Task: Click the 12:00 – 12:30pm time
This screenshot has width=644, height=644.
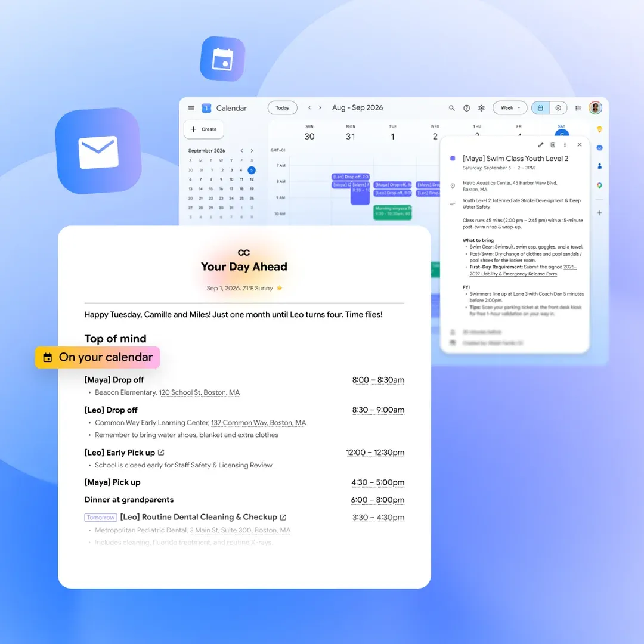Action: [x=375, y=452]
